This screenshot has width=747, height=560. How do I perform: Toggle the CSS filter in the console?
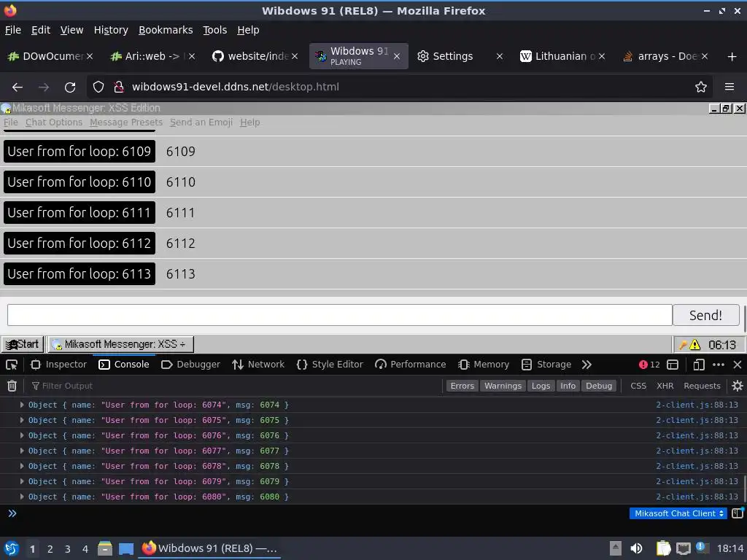[638, 386]
